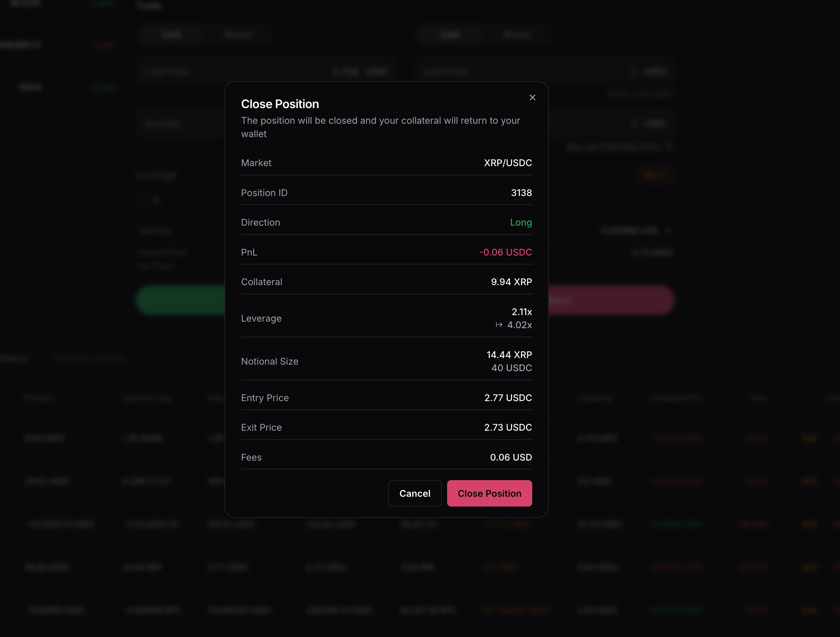Click the current 2.11x leverage value
This screenshot has height=637, width=840.
coord(521,312)
